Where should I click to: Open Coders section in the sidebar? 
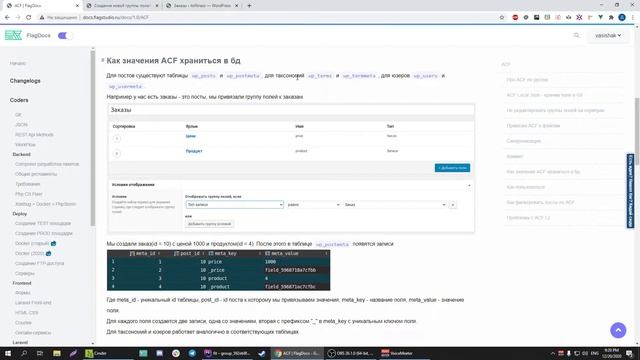(19, 100)
